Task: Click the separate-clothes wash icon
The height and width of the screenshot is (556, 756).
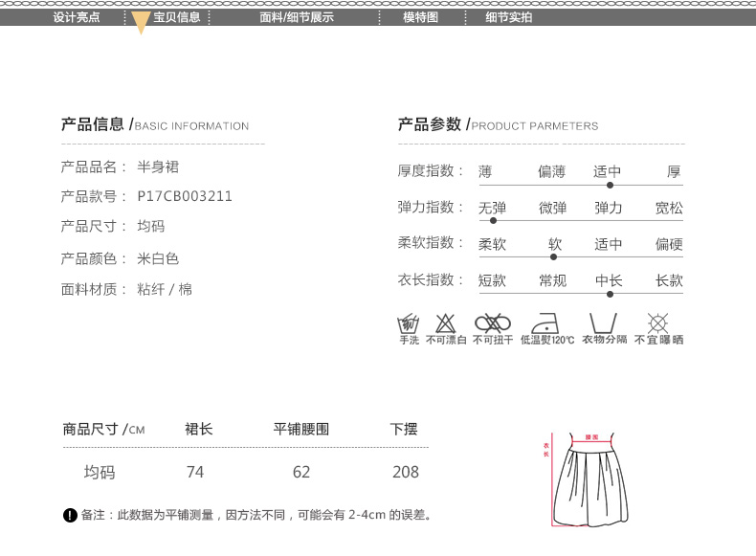Action: click(603, 322)
